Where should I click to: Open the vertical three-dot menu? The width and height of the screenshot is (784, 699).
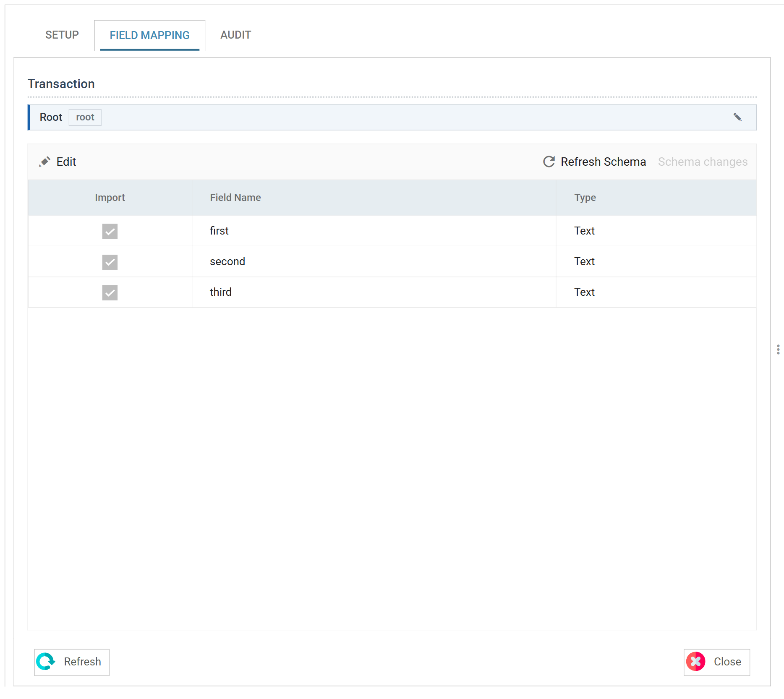pos(778,349)
